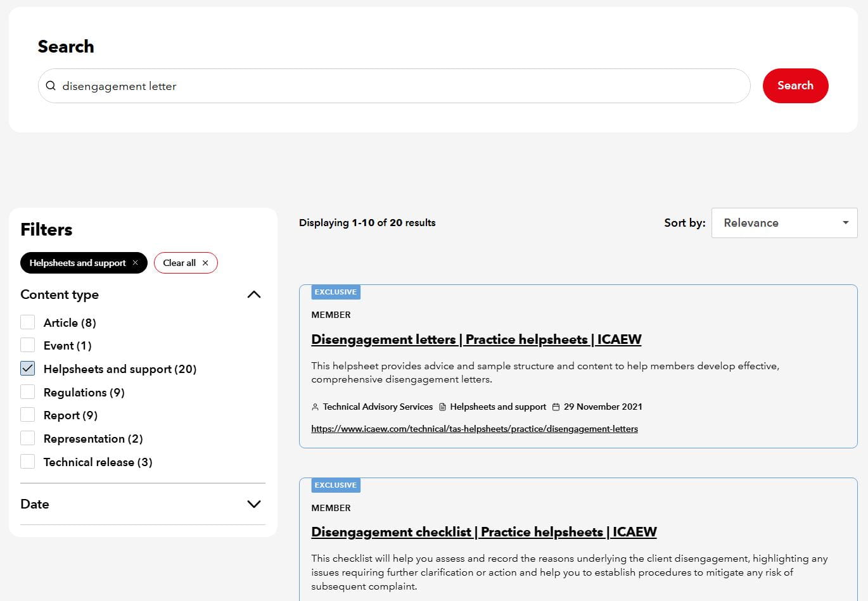868x601 pixels.
Task: Open the Disengagement checklist result link
Action: click(x=483, y=532)
